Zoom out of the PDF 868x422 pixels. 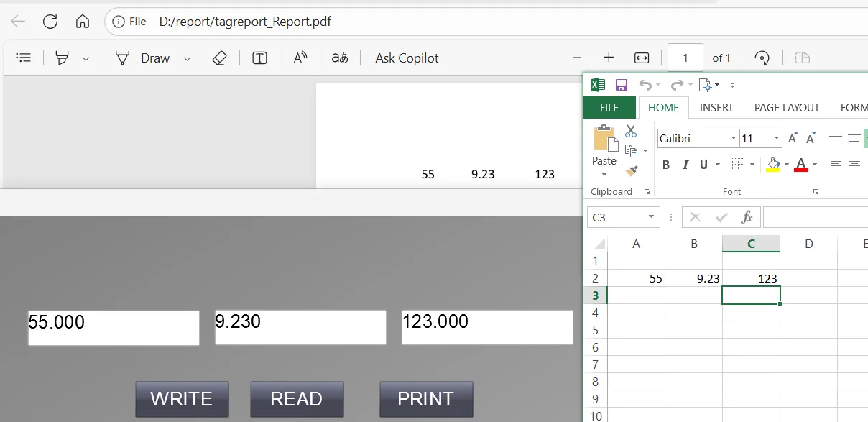576,58
